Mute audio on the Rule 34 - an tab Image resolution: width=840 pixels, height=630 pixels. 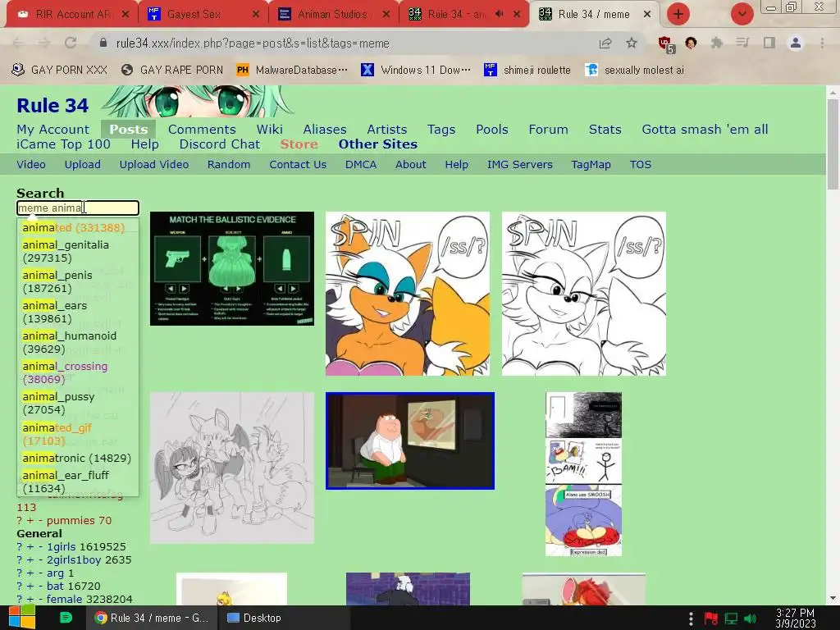[x=499, y=14]
